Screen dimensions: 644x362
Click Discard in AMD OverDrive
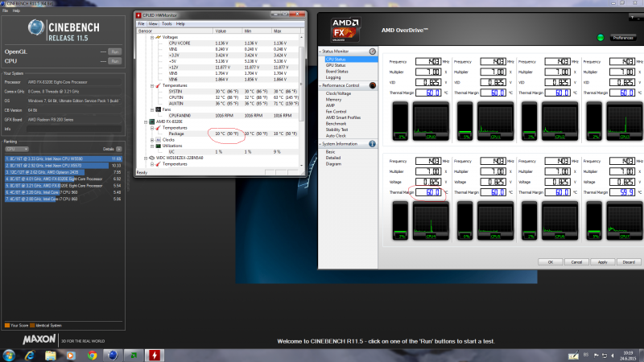click(629, 262)
